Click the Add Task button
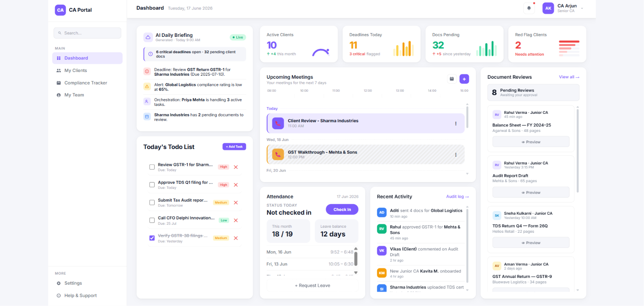This screenshot has width=644, height=306. [x=234, y=147]
